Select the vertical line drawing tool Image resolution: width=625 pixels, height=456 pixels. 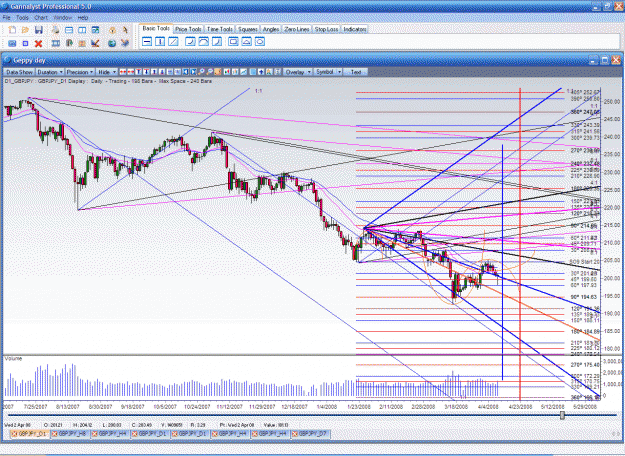[160, 41]
